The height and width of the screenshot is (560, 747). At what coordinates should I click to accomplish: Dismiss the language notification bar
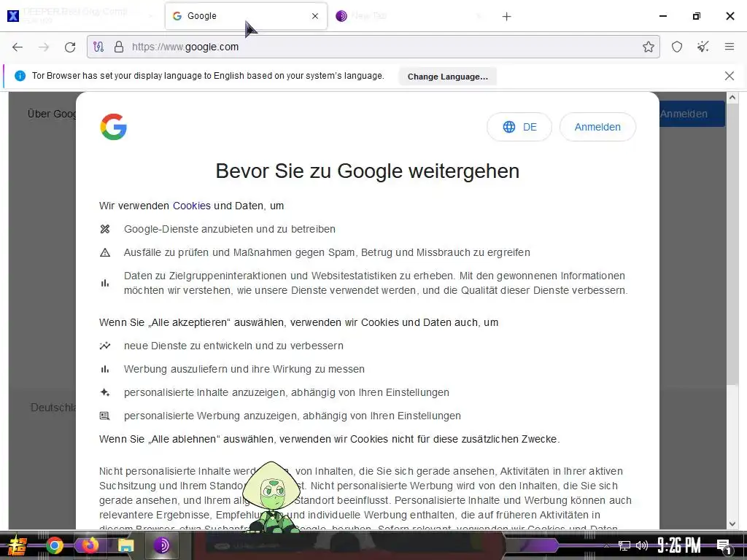coord(729,76)
